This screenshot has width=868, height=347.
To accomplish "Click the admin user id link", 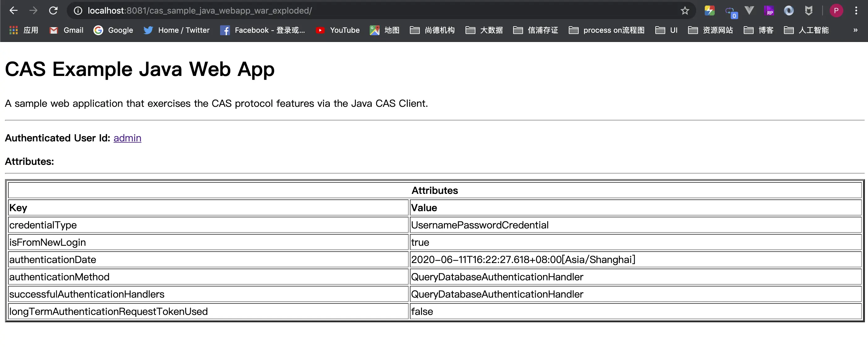I will pos(127,138).
